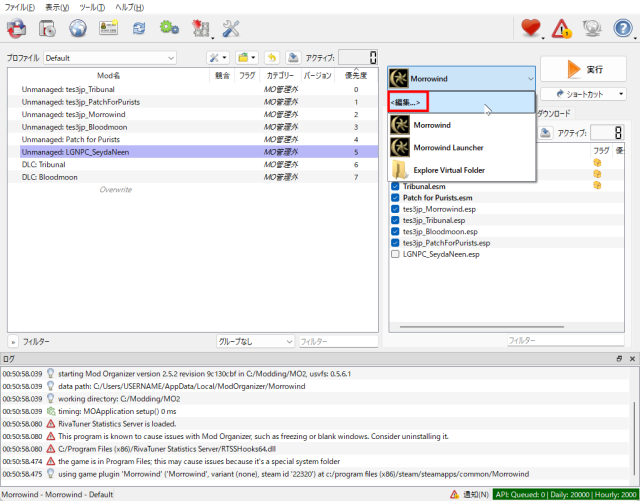Open the Create Instance icon
The height and width of the screenshot is (501, 640).
17,29
